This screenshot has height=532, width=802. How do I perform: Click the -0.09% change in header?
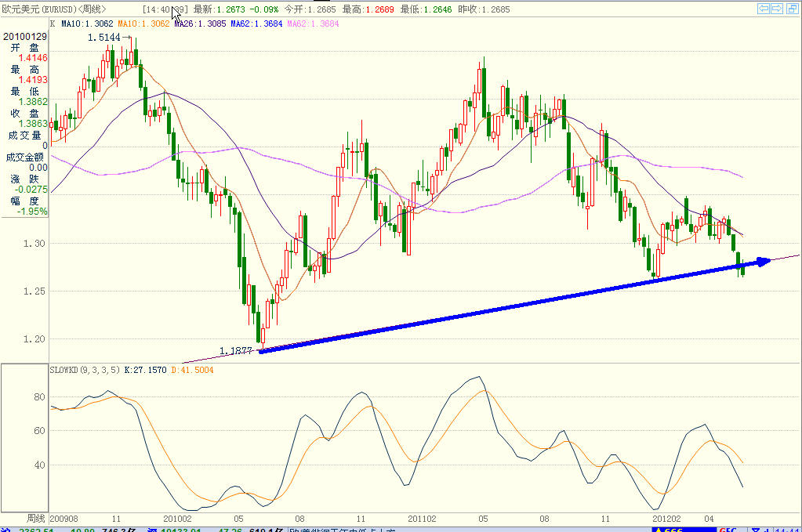click(x=264, y=9)
